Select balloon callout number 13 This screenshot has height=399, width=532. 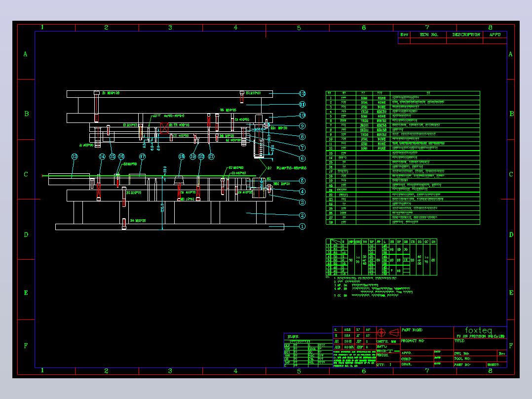tap(75, 157)
